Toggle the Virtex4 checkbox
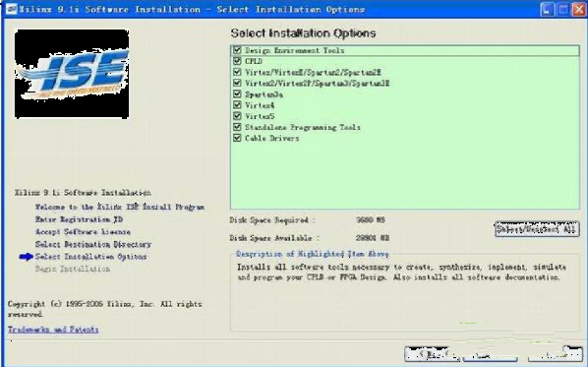The width and height of the screenshot is (588, 367). point(237,104)
